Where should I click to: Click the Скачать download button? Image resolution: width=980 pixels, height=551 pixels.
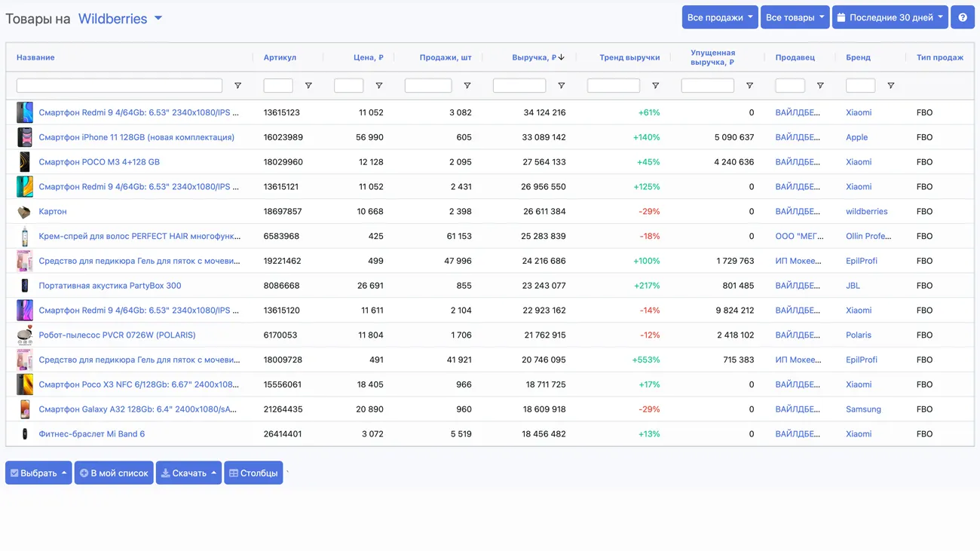point(188,473)
